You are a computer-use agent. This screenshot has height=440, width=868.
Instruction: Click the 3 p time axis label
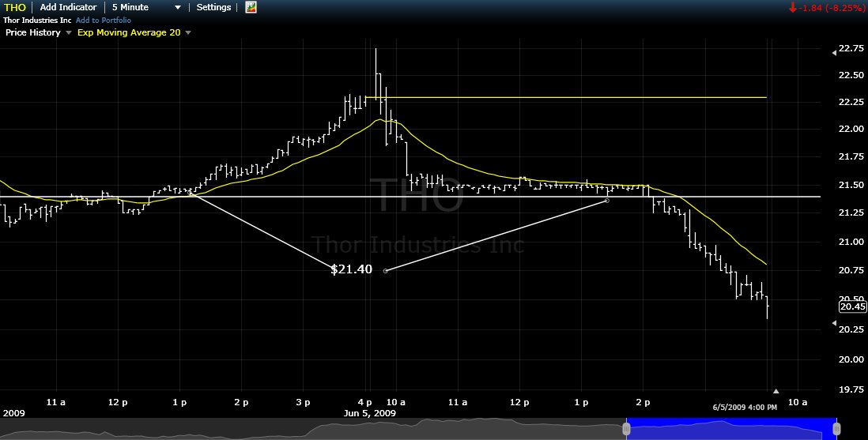pos(303,402)
